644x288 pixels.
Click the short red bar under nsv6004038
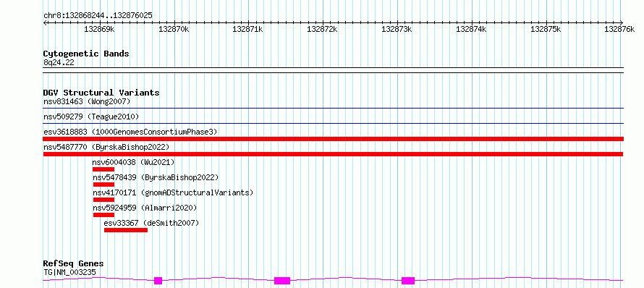pyautogui.click(x=103, y=169)
